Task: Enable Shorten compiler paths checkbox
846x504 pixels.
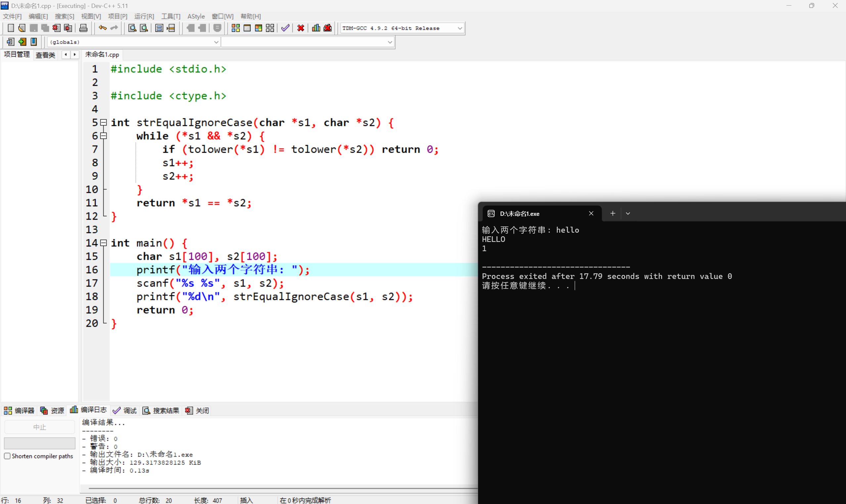Action: (x=7, y=456)
